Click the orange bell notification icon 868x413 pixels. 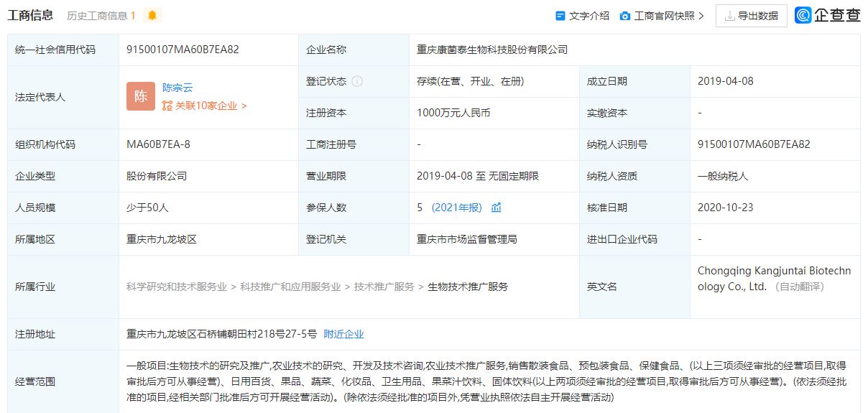152,15
